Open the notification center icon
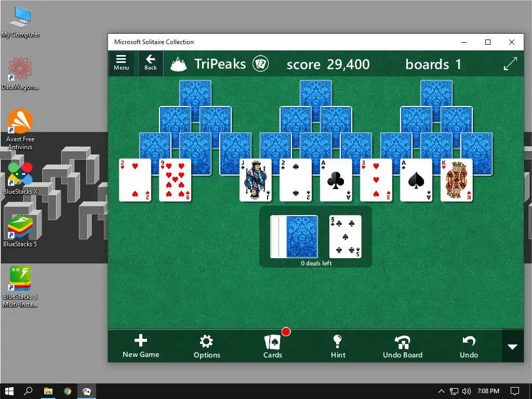 tap(515, 391)
